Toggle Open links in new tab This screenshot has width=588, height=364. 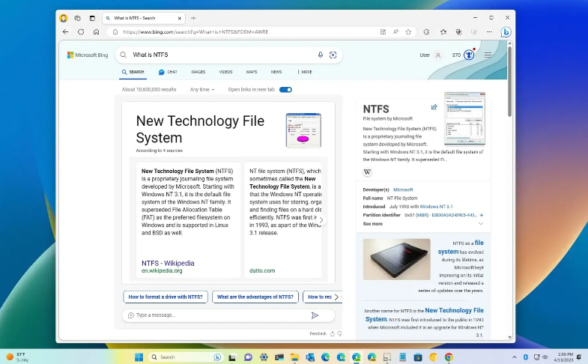click(285, 89)
